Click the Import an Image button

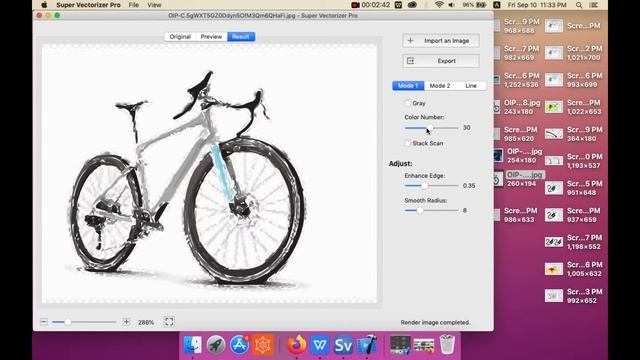[x=441, y=41]
